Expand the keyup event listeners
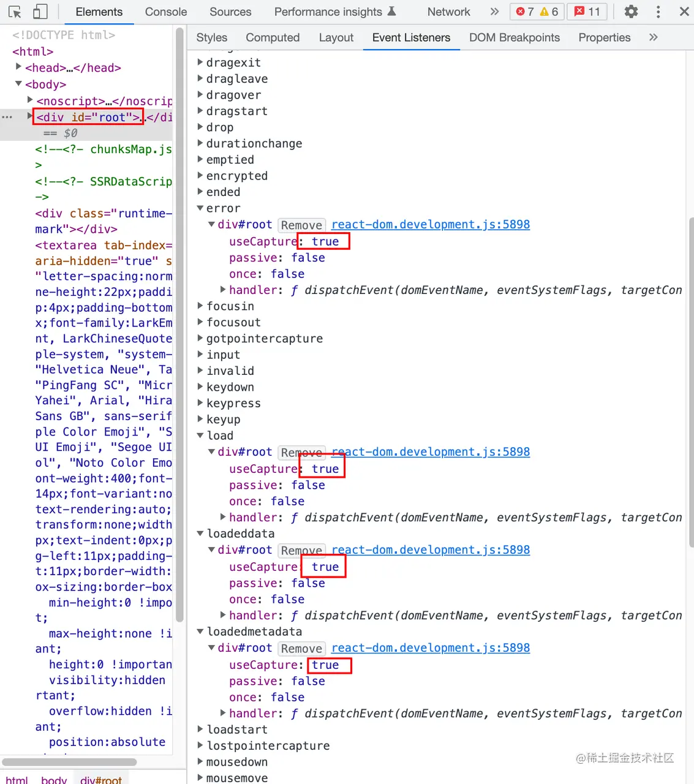 200,418
